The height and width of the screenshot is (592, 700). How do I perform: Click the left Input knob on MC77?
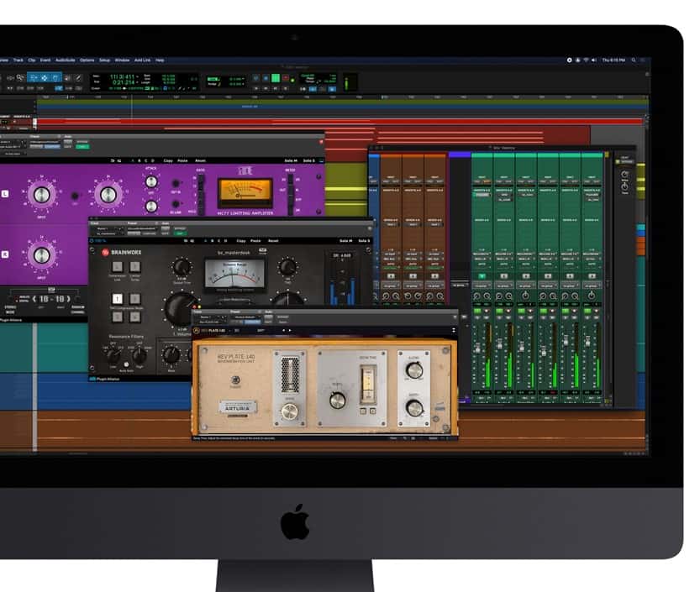coord(41,195)
